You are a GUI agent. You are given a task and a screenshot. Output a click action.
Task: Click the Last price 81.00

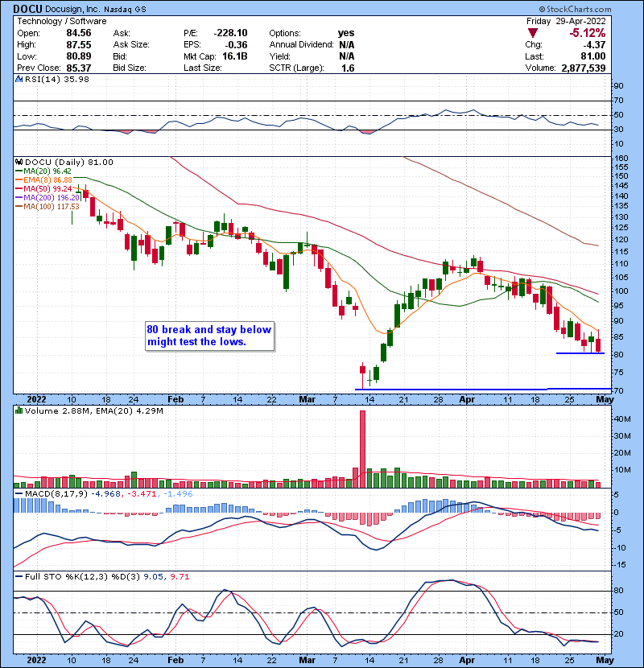tap(592, 56)
